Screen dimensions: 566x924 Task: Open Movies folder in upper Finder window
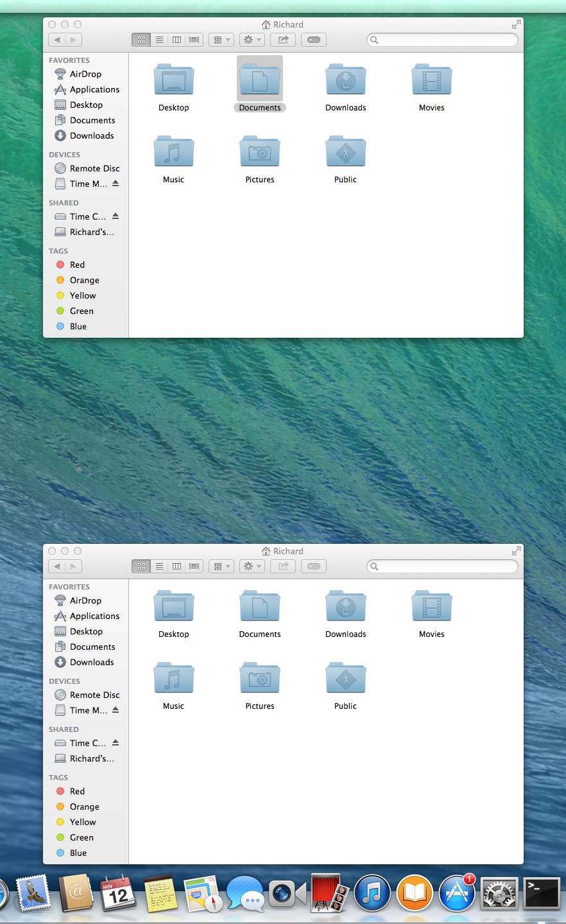(432, 80)
